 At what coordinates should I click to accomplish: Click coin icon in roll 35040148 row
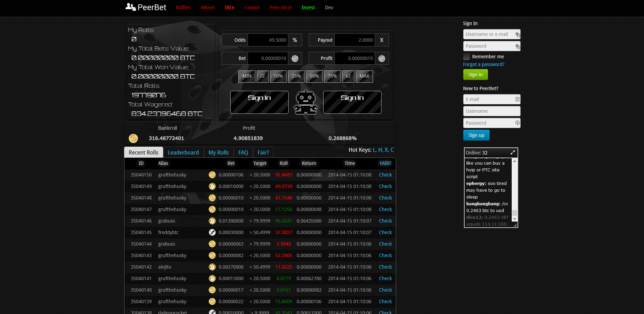pos(212,198)
